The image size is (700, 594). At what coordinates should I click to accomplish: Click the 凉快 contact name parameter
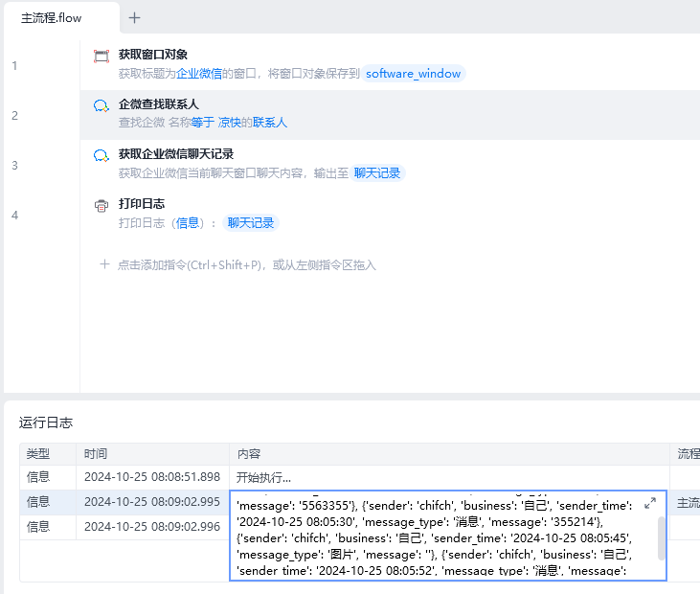pos(229,124)
